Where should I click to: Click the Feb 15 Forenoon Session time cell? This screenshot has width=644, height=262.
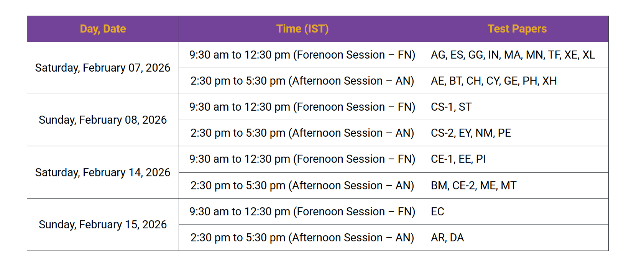pos(302,211)
